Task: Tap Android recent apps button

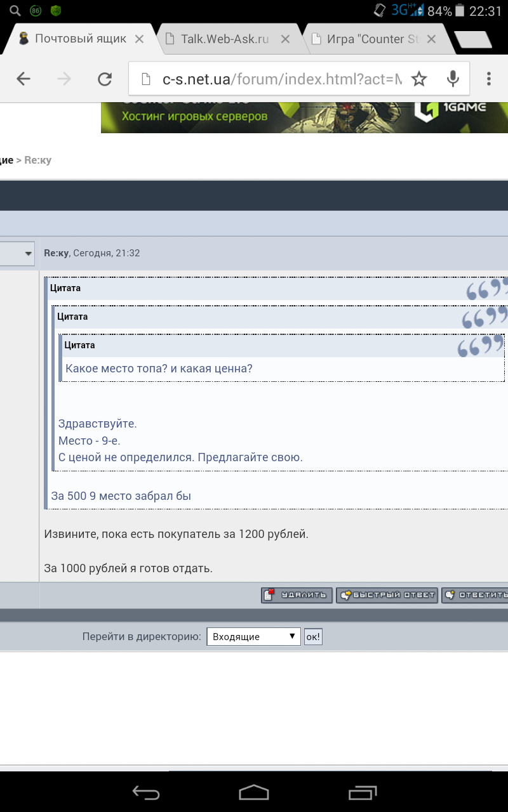Action: point(363,791)
